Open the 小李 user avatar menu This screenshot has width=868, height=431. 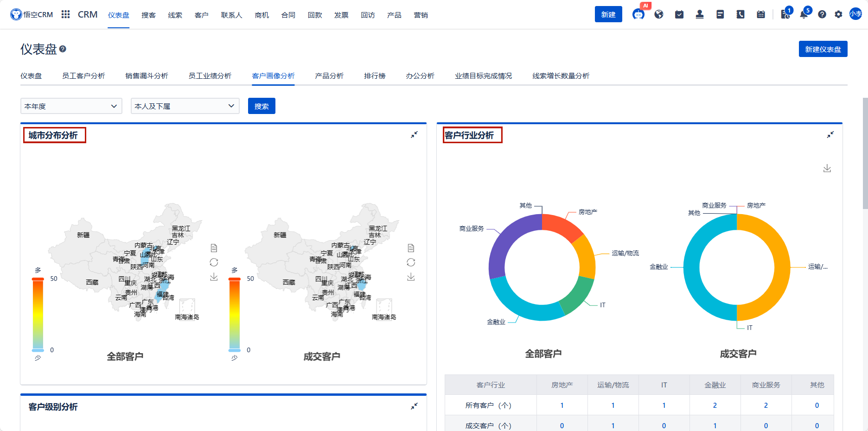pos(855,14)
